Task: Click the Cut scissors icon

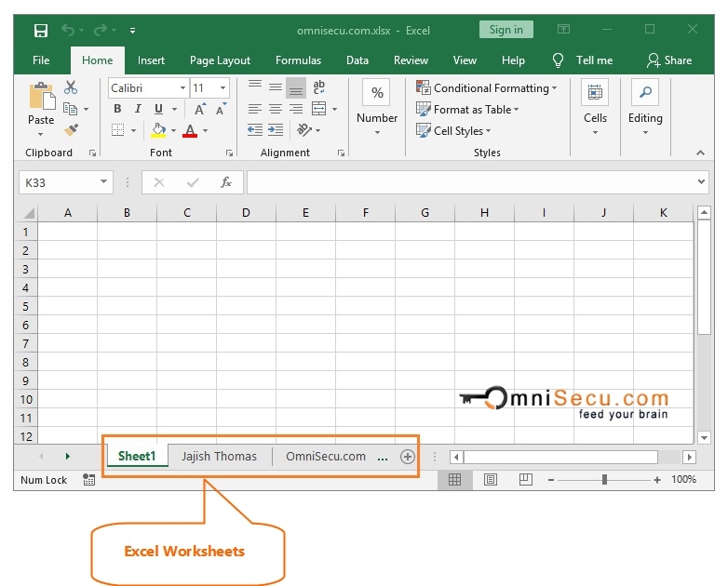Action: tap(71, 87)
